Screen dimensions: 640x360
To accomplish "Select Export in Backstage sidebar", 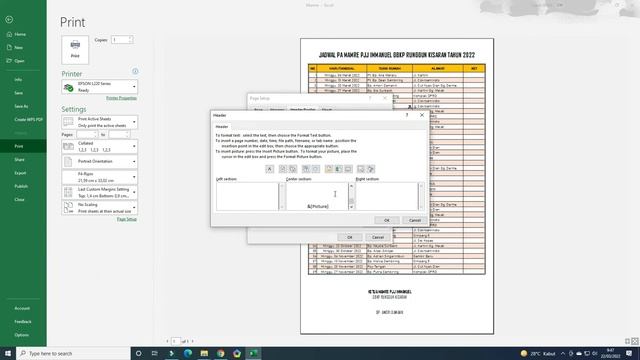I will [x=20, y=173].
